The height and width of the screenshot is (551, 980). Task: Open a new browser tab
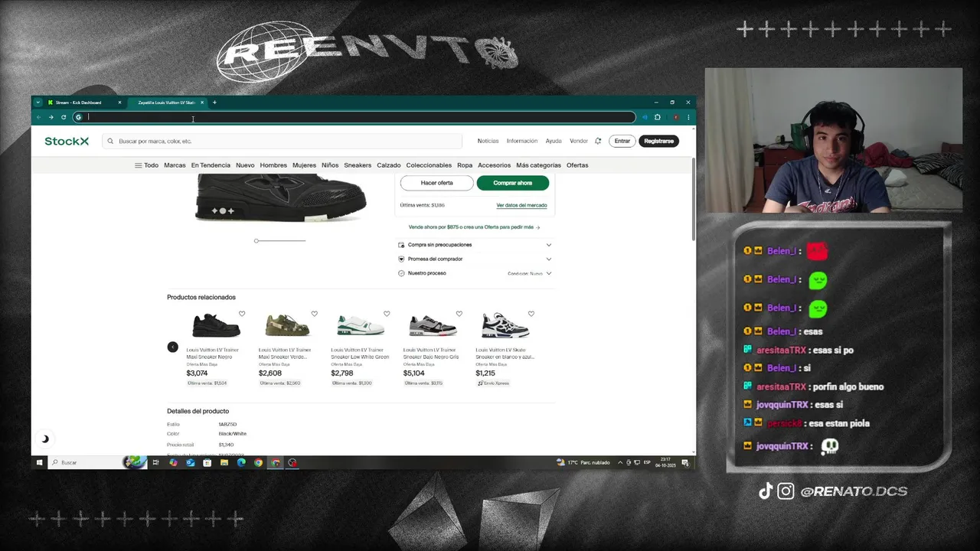[214, 103]
